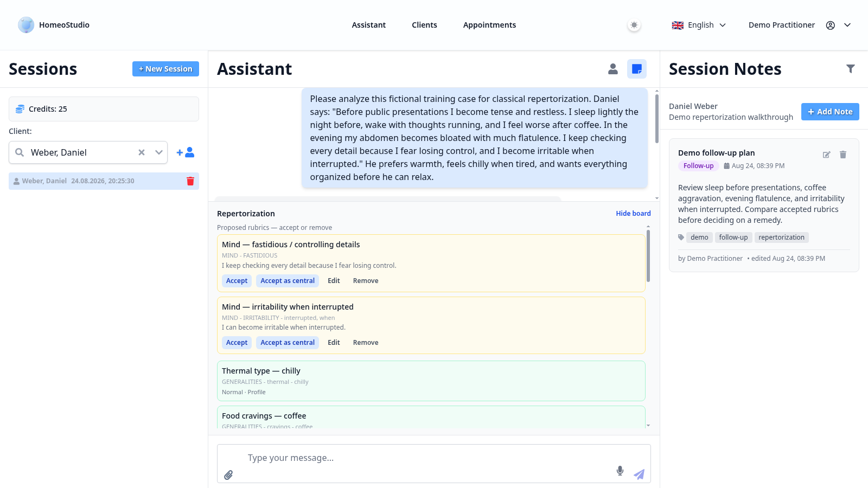868x488 pixels.
Task: Go to the Clients nav item
Action: tap(424, 25)
